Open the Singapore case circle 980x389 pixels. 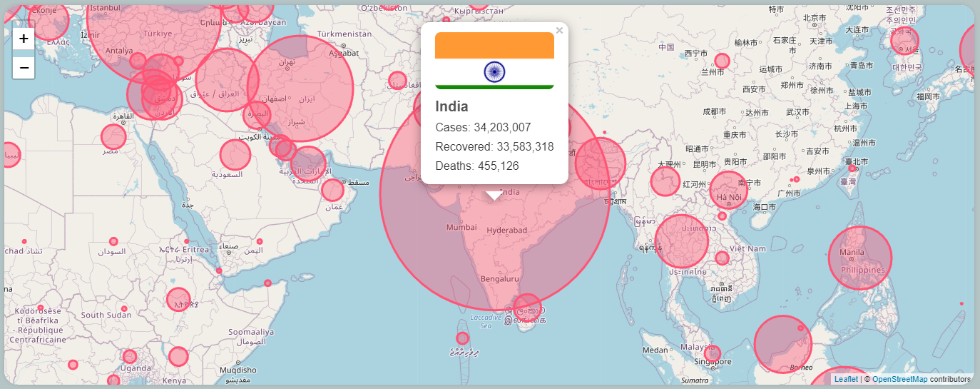coord(713,353)
